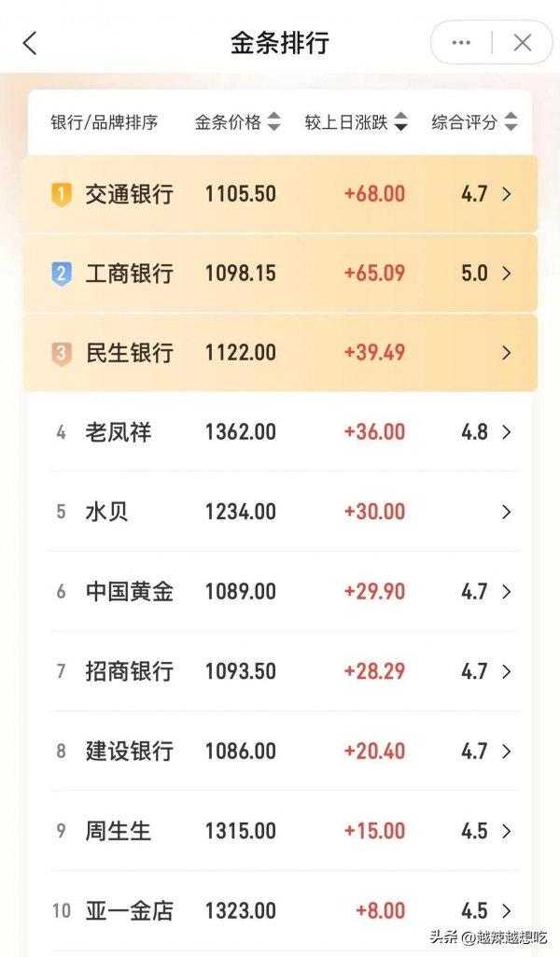Screen dimensions: 560x957
Task: Click the bronze rank 3 badge
Action: click(x=61, y=353)
